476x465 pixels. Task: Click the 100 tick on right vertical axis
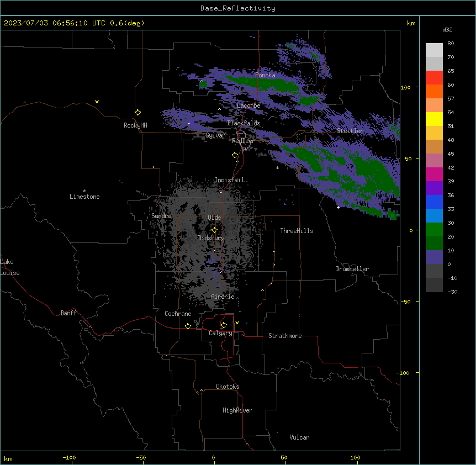[405, 87]
